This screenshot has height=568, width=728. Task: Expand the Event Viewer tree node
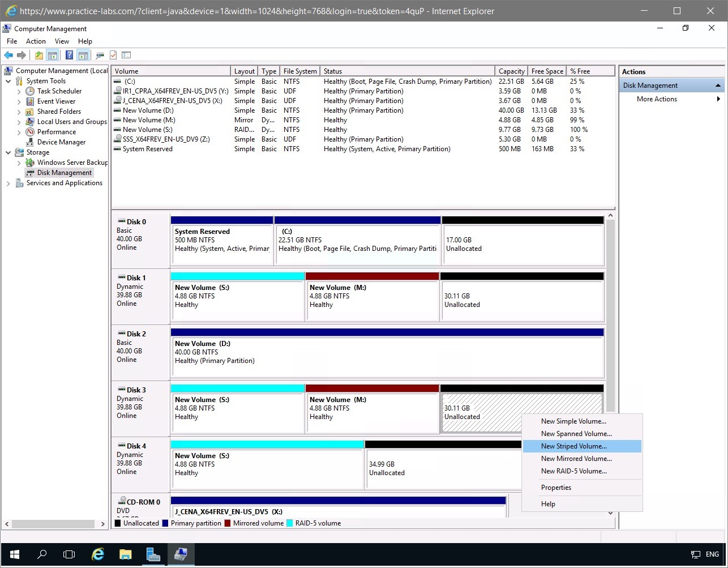coord(19,101)
